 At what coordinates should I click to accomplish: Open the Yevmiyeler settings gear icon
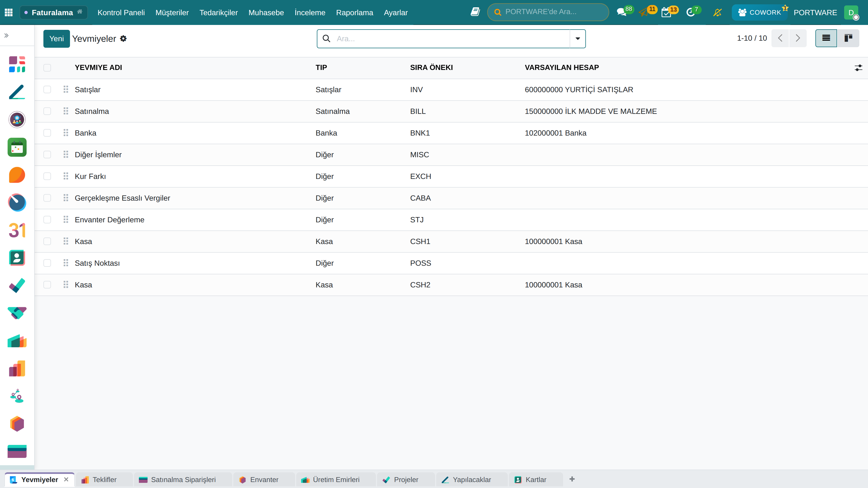(123, 39)
